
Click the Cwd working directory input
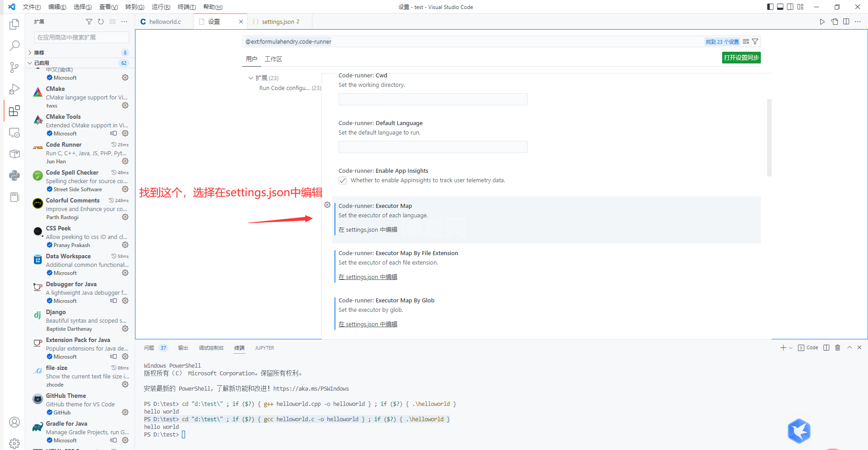click(433, 99)
